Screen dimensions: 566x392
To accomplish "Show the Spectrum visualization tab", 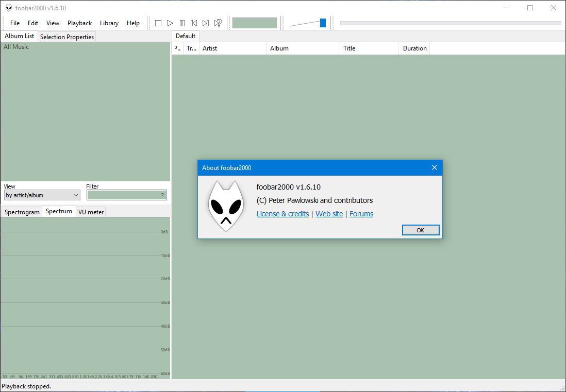I will pyautogui.click(x=59, y=211).
